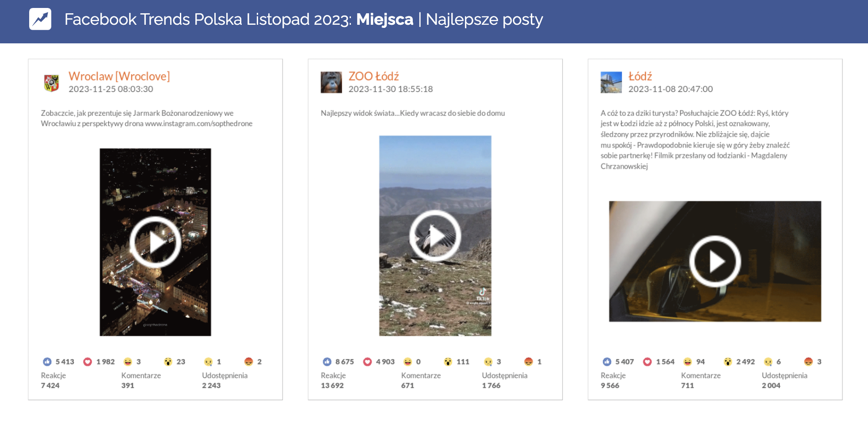Click the trend chart logo icon in header
The image size is (868, 422).
pos(40,19)
